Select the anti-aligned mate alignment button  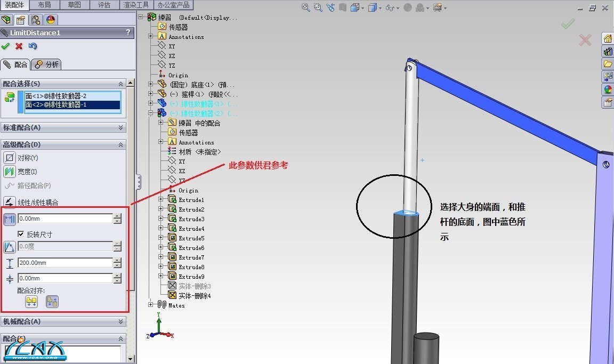click(52, 302)
